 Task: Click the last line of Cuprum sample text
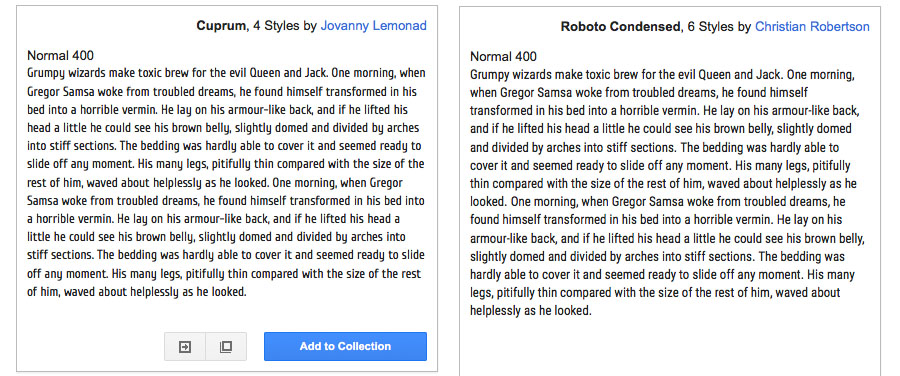137,292
